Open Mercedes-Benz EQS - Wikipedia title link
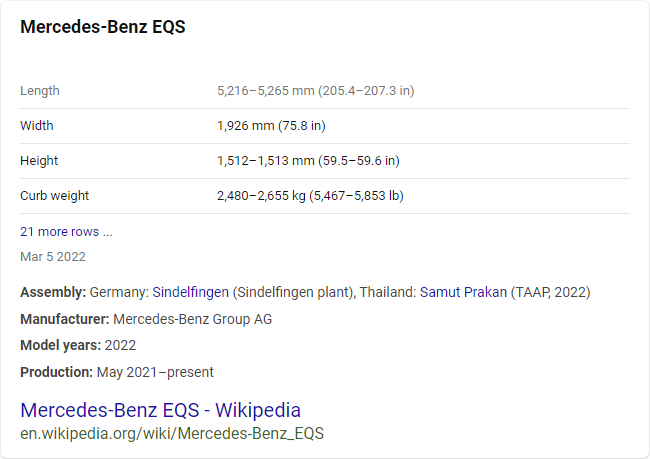 click(160, 410)
